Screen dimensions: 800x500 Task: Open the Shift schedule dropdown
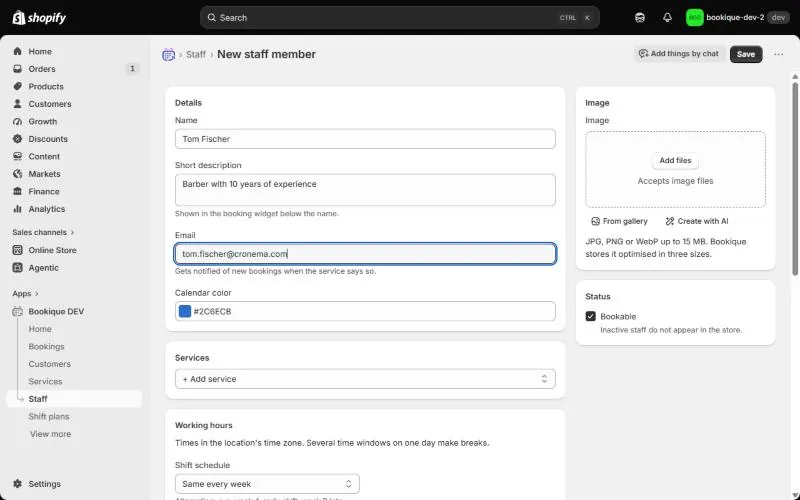point(267,484)
